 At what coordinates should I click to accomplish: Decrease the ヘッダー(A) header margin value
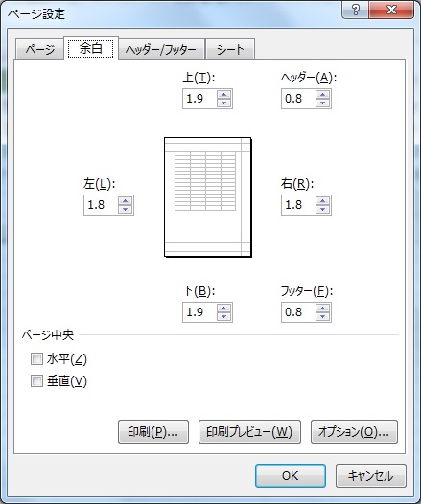pos(322,103)
